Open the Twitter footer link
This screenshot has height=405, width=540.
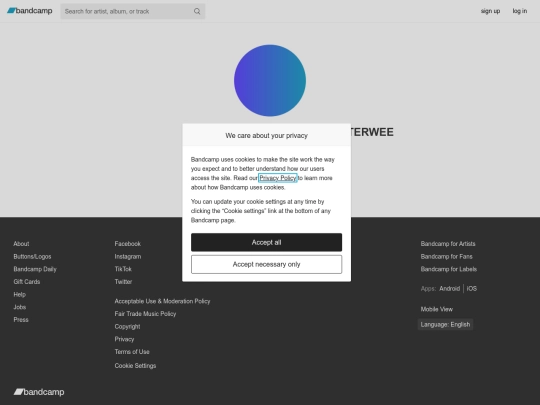(123, 282)
